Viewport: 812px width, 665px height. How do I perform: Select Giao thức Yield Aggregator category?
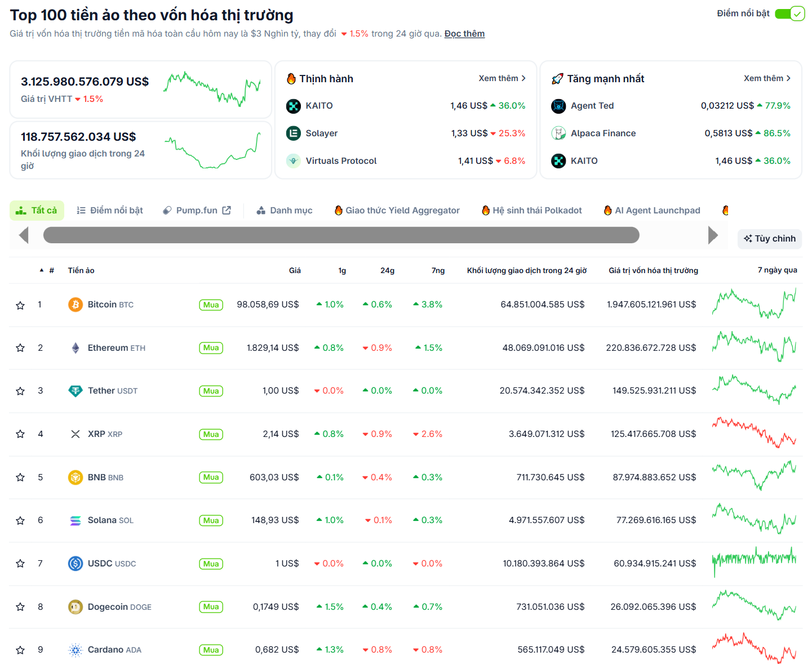(x=397, y=211)
